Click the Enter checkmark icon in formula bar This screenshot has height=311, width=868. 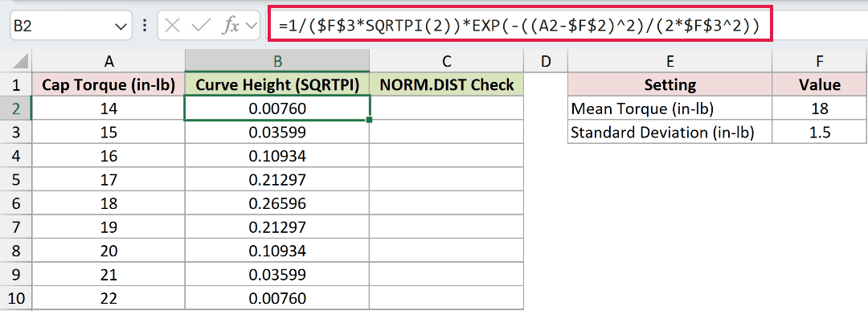click(200, 26)
